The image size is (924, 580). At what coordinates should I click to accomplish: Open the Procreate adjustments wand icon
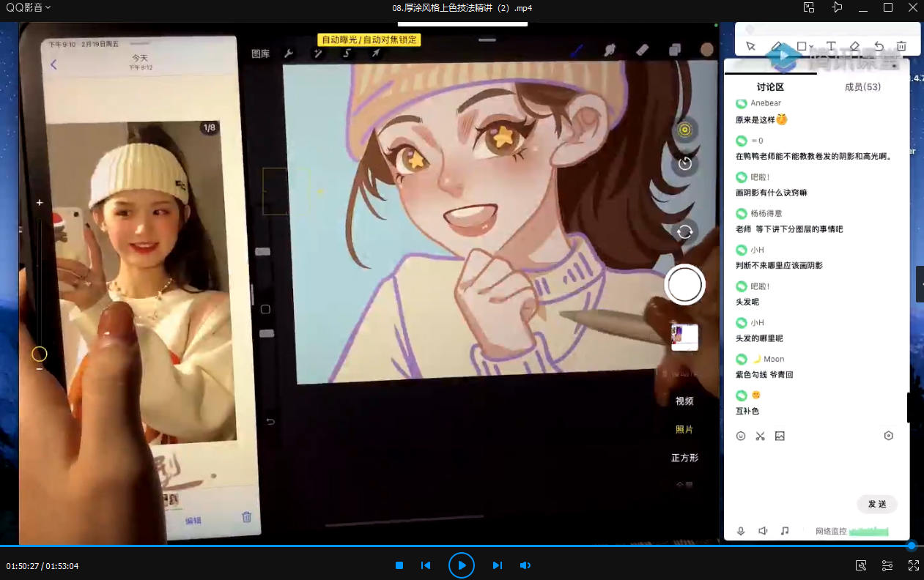[318, 53]
